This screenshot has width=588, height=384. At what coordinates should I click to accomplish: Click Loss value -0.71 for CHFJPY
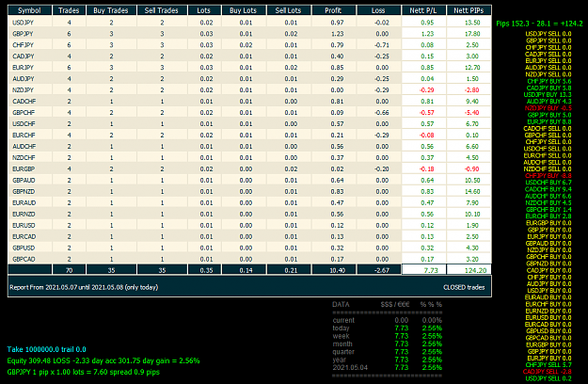[381, 45]
